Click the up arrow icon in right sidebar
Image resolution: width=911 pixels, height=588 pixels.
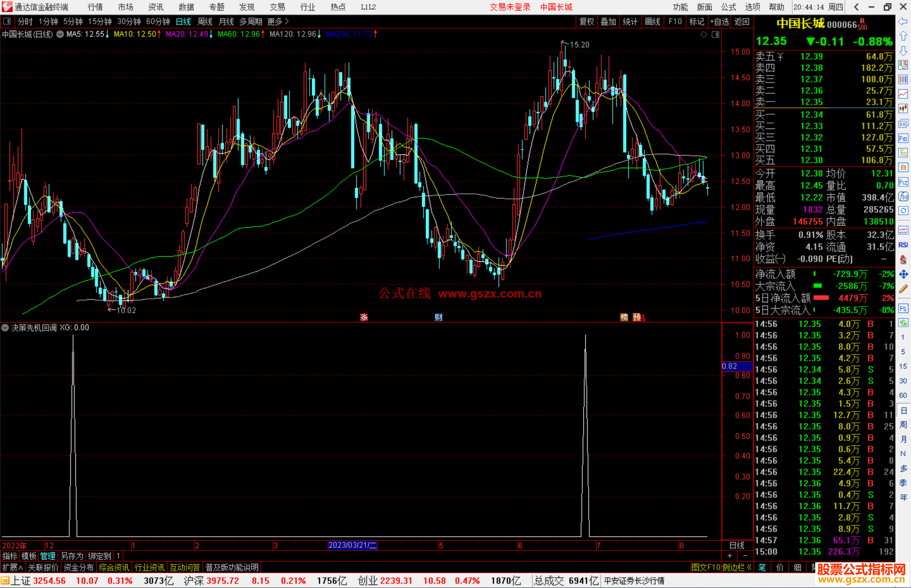[x=903, y=36]
